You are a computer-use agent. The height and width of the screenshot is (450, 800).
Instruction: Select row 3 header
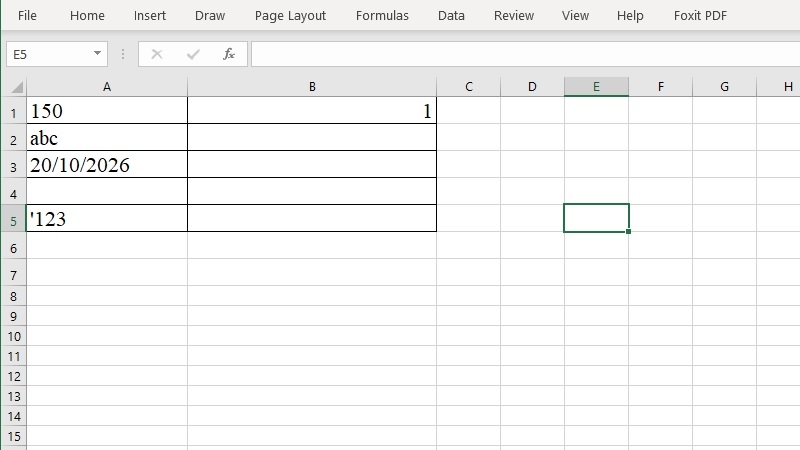(13, 164)
